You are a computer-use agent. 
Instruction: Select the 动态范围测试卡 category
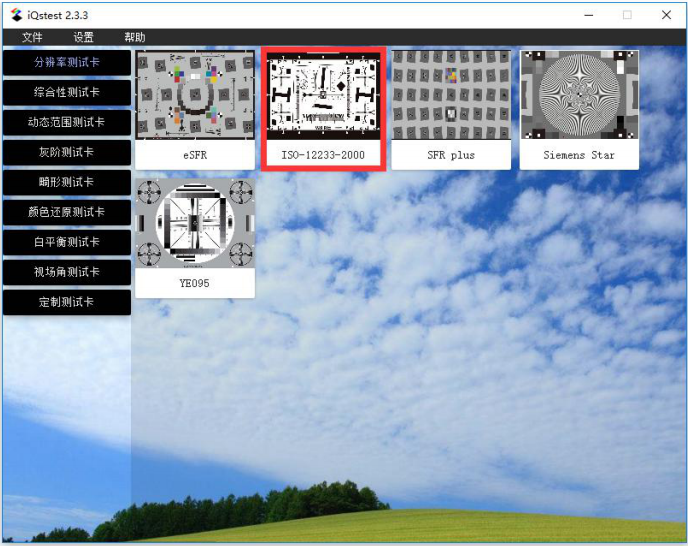click(67, 122)
